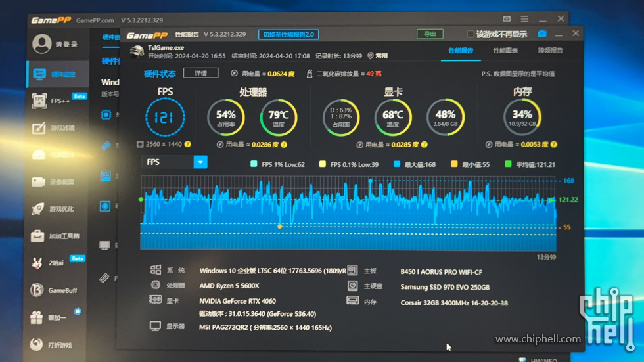Click the Corsair 32GB 3400MHz memory text
The width and height of the screenshot is (644, 362).
pos(454,303)
